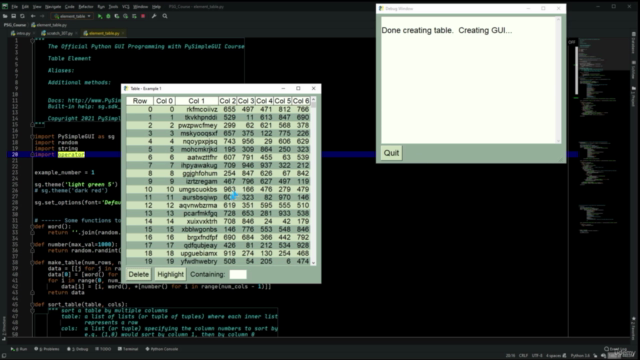The height and width of the screenshot is (360, 640).
Task: Select table row containing pwzpwcfmey
Action: 218,125
